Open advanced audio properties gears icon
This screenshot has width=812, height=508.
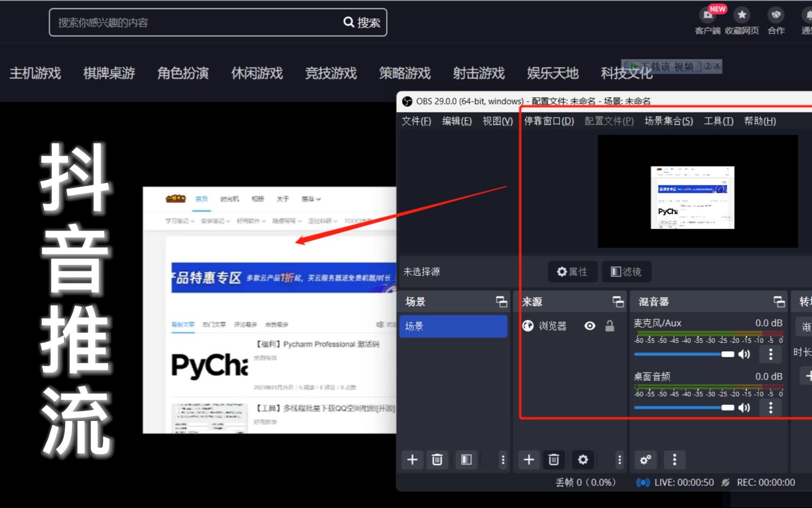point(645,460)
